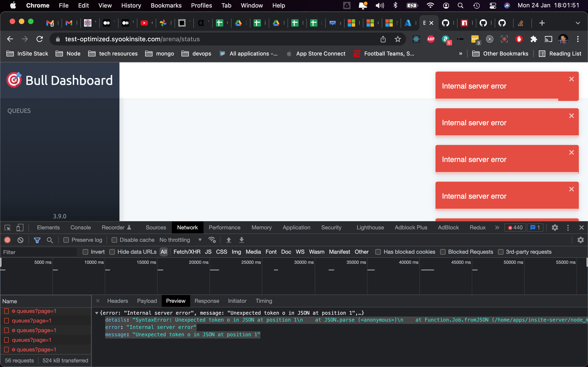This screenshot has height=367, width=588.
Task: Check Disable cache
Action: coord(114,240)
